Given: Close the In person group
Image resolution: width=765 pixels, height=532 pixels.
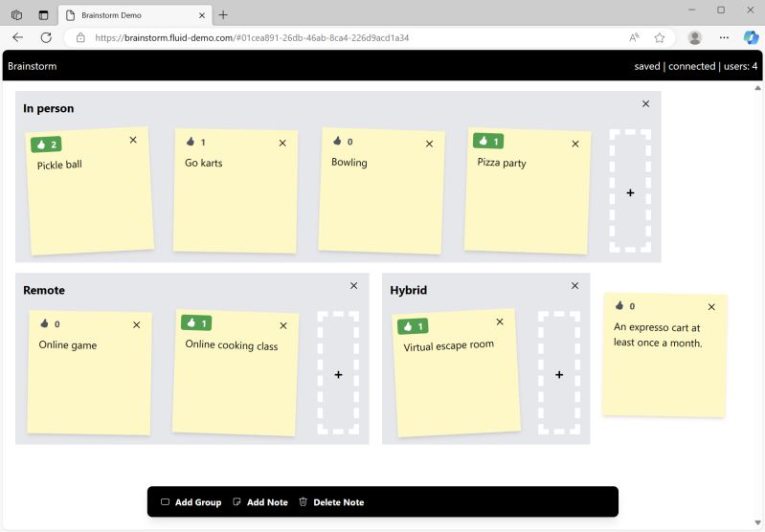Looking at the screenshot, I should coord(646,104).
